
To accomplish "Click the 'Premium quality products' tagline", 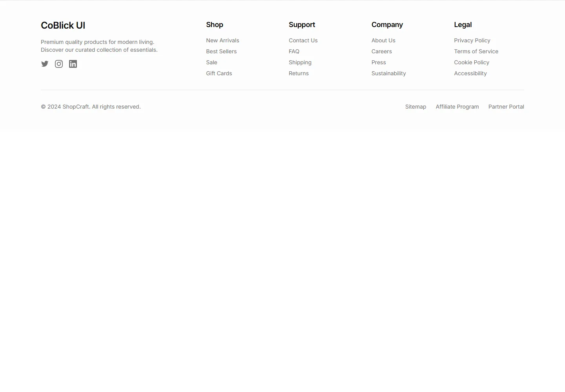I will [99, 46].
